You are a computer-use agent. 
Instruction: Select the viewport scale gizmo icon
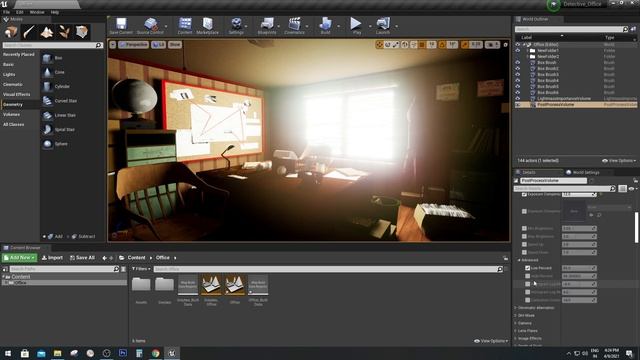(396, 44)
